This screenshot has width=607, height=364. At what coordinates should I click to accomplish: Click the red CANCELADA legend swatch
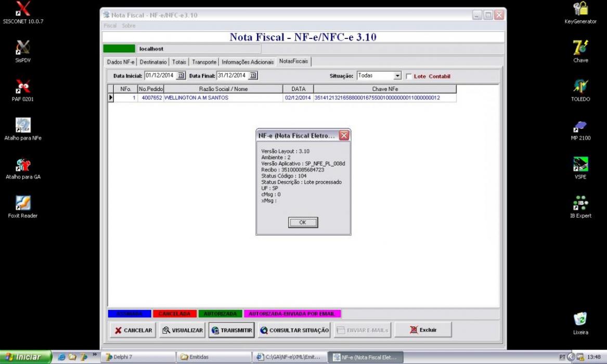(x=175, y=314)
